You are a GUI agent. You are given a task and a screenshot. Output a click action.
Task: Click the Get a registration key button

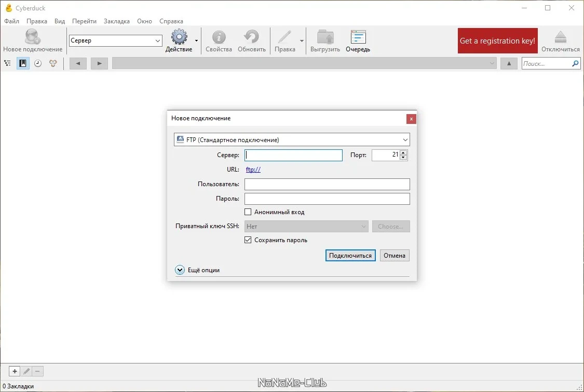coord(498,40)
